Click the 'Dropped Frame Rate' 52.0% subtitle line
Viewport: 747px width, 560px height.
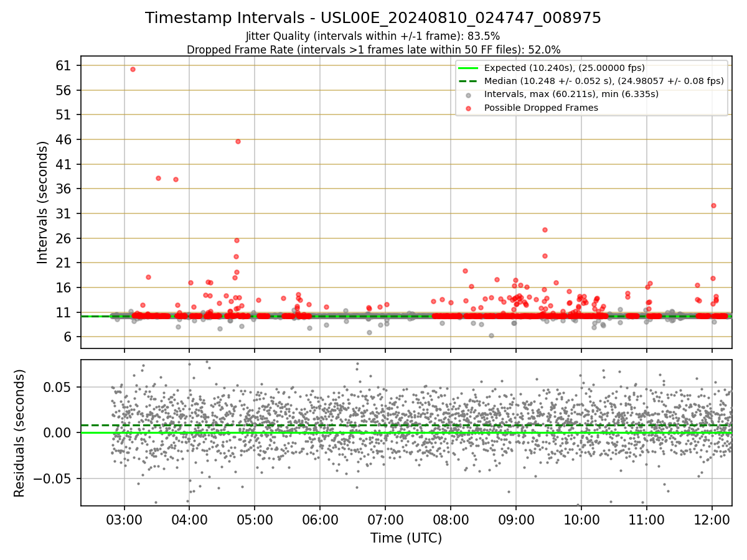(374, 49)
